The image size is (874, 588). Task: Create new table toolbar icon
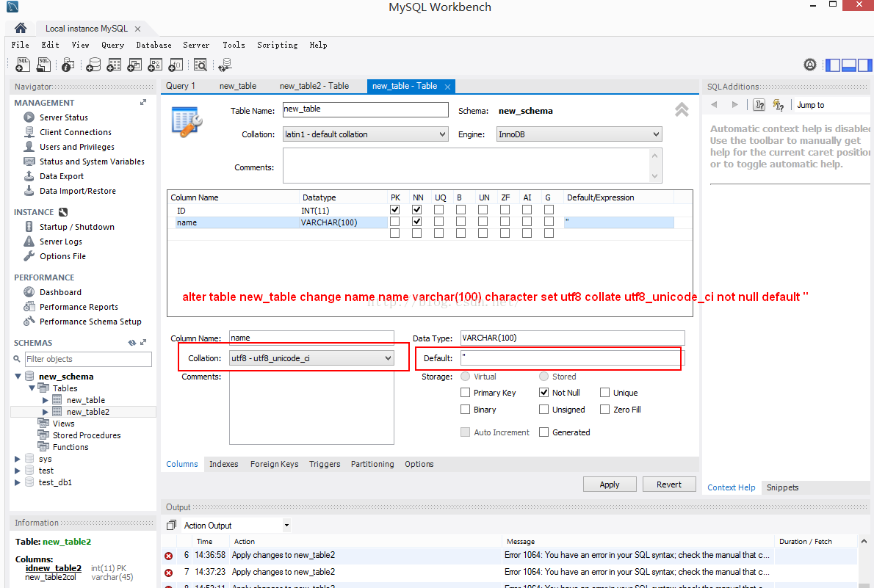coord(114,65)
